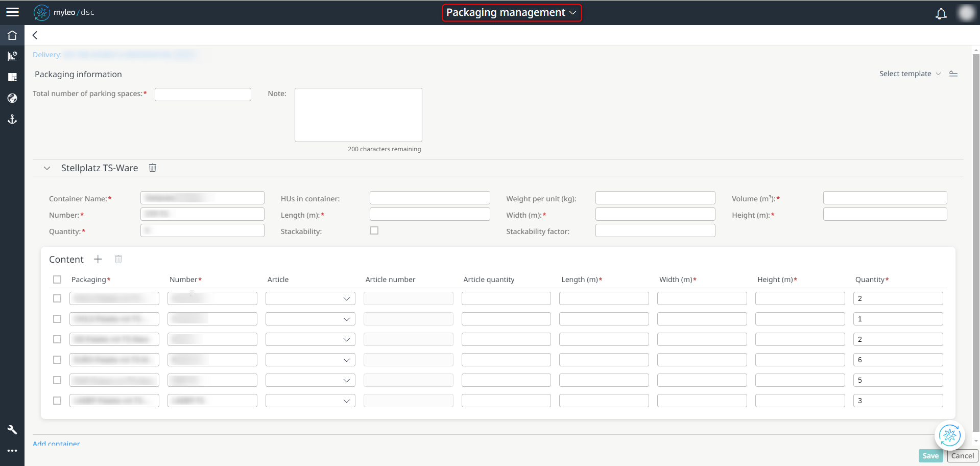Open the hamburger menu at top left
980x466 pixels.
point(12,12)
